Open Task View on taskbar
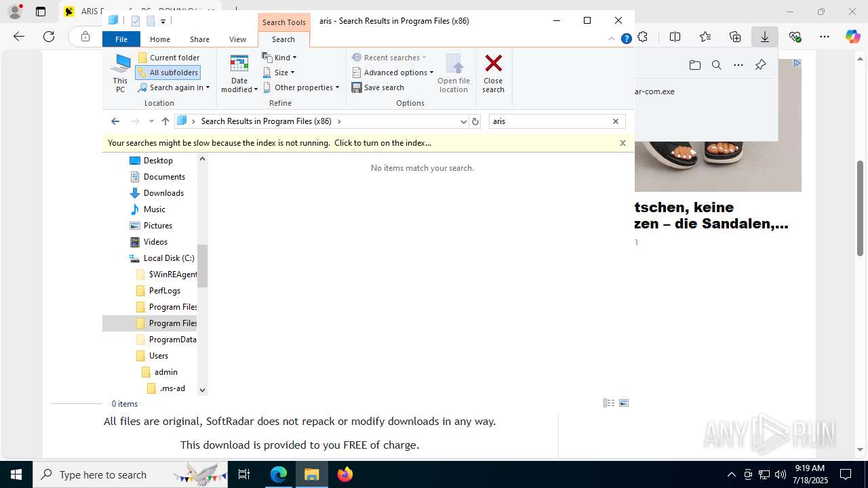 (x=244, y=474)
